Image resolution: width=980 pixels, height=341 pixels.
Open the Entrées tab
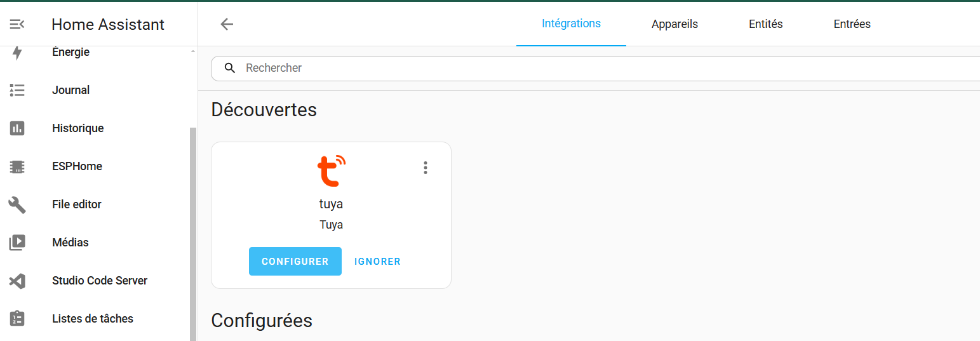point(852,24)
